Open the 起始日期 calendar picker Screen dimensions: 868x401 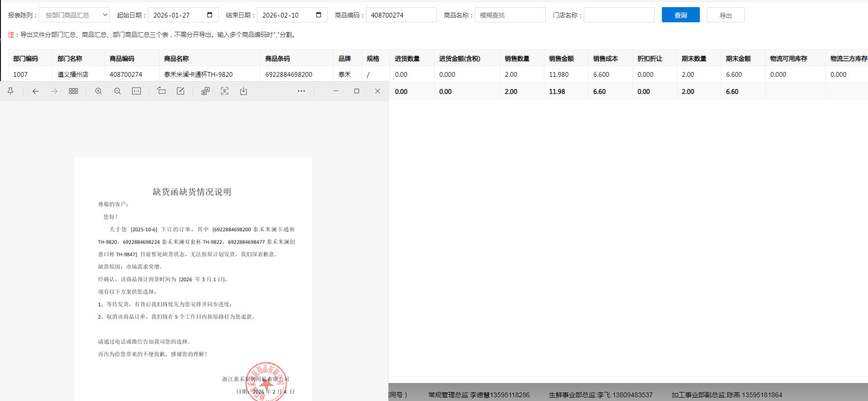coord(209,15)
